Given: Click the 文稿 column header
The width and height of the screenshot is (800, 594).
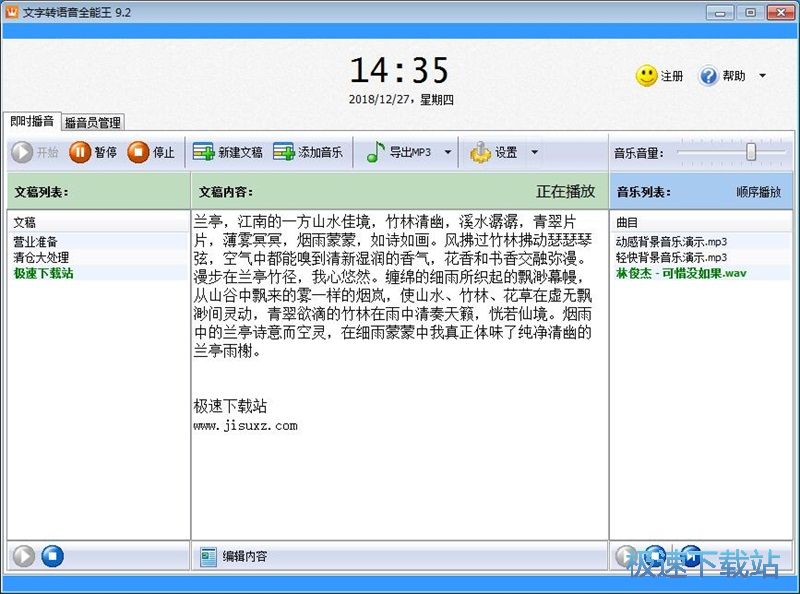Looking at the screenshot, I should 98,222.
